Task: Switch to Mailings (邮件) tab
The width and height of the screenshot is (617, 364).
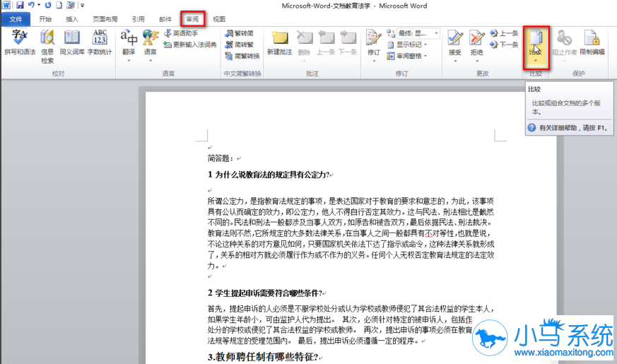Action: [165, 19]
